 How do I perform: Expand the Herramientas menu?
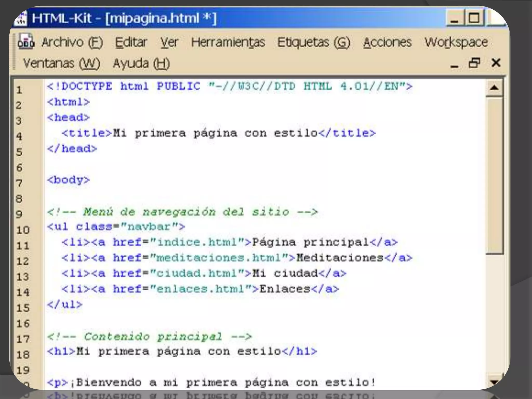228,42
